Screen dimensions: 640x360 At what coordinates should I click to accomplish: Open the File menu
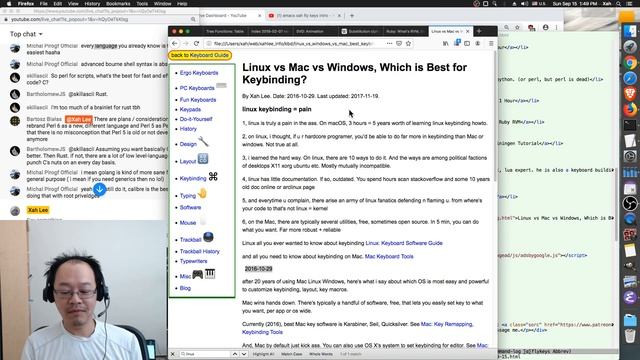click(x=44, y=4)
